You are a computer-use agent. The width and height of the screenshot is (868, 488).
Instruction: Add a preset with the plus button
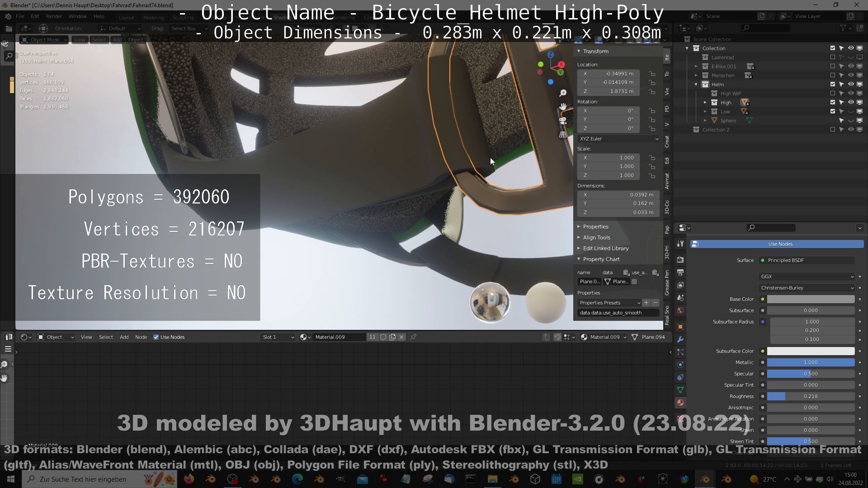click(646, 303)
